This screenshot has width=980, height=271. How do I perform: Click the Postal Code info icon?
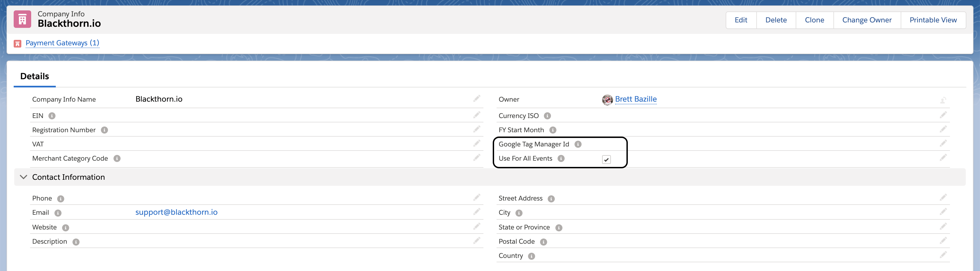point(544,242)
